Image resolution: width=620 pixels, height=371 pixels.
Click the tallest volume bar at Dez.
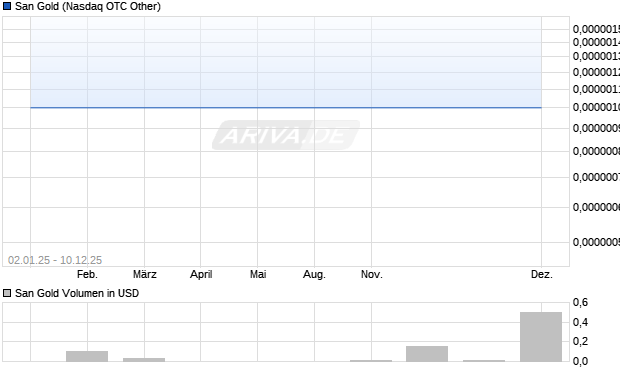tap(541, 337)
